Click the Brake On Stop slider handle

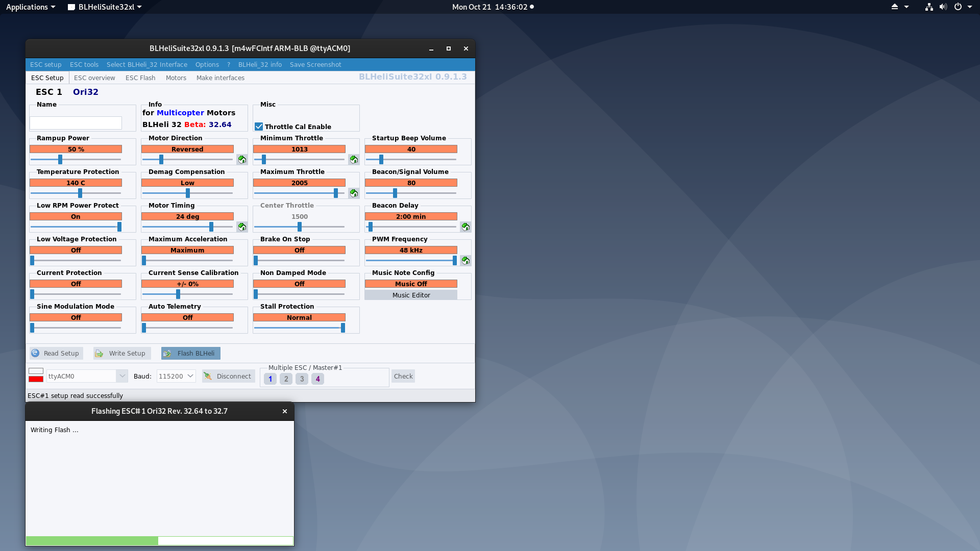(256, 261)
